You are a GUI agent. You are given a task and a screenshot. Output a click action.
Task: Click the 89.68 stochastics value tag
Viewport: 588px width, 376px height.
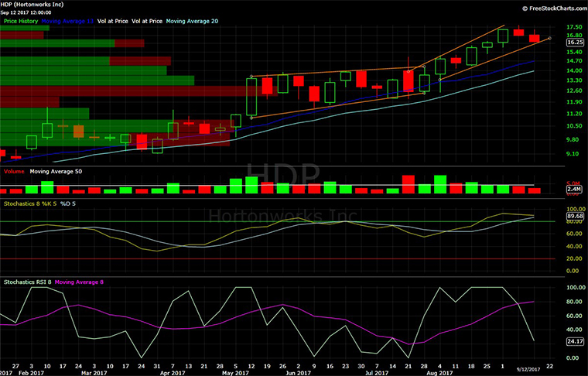tap(576, 217)
